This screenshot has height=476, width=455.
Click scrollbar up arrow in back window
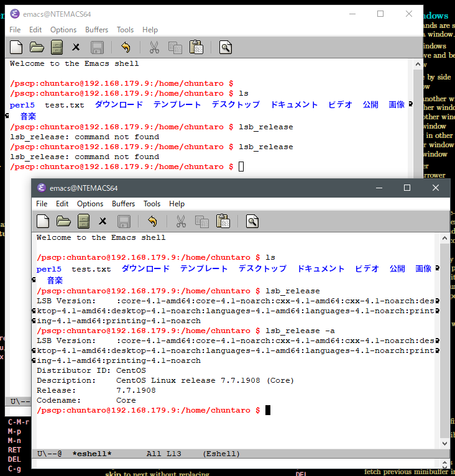point(418,65)
